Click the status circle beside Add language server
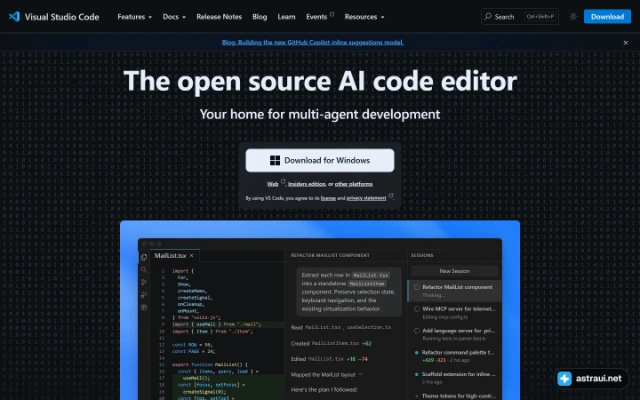Image resolution: width=640 pixels, height=400 pixels. coord(416,331)
